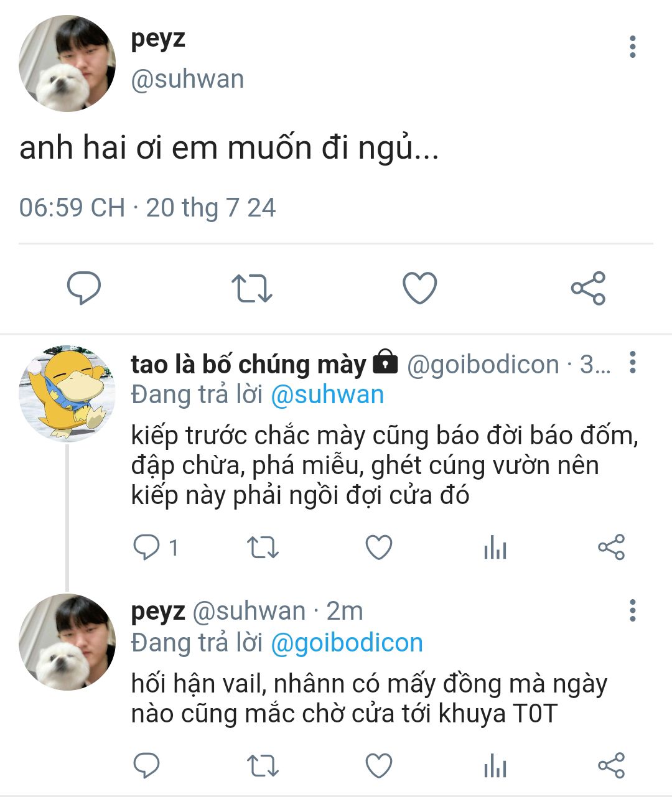Retweet goibodicon's reply
The image size is (672, 807).
(263, 548)
